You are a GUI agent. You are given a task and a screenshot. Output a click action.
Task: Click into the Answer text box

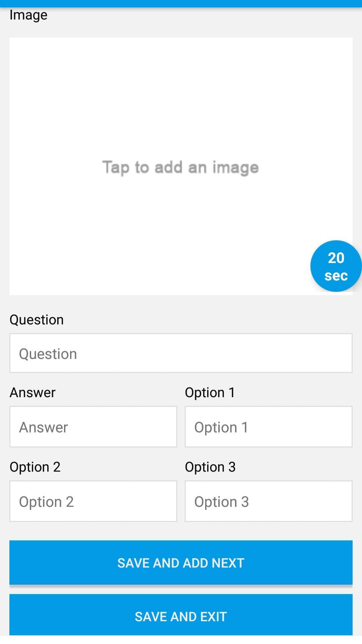tap(93, 427)
